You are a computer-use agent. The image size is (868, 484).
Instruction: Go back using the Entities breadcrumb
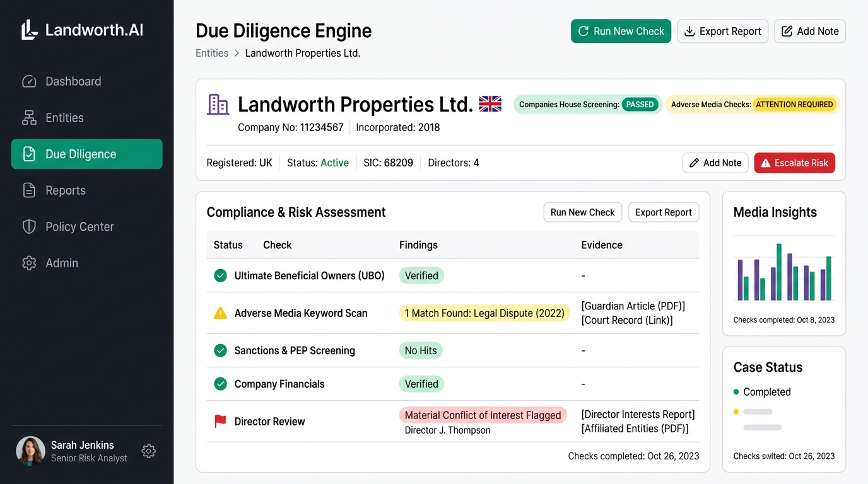211,53
